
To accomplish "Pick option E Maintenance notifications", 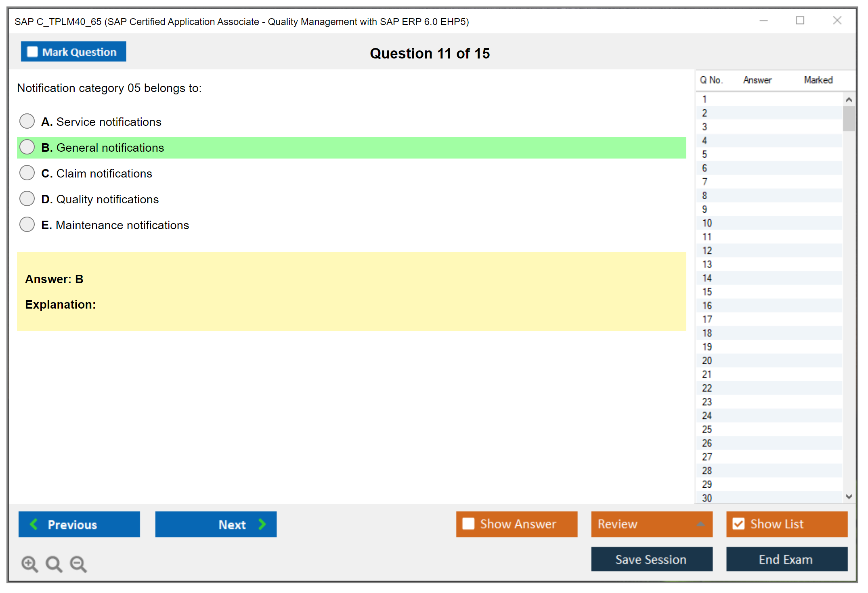I will tap(27, 224).
